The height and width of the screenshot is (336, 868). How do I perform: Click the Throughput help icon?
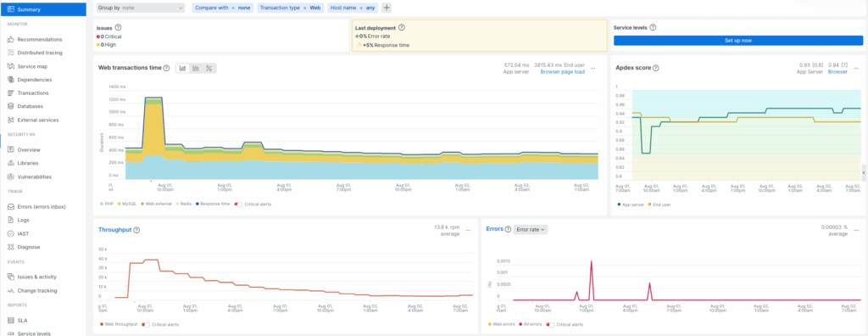tap(136, 230)
